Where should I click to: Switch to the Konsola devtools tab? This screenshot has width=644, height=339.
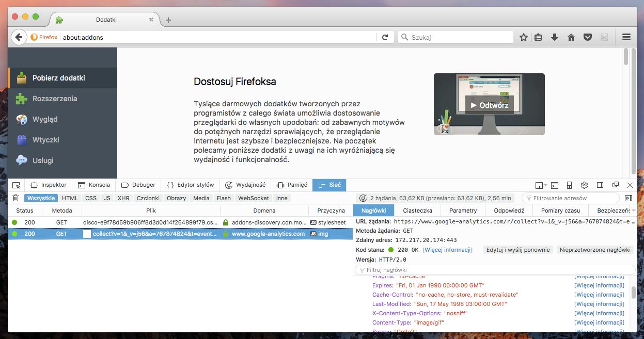[x=94, y=185]
